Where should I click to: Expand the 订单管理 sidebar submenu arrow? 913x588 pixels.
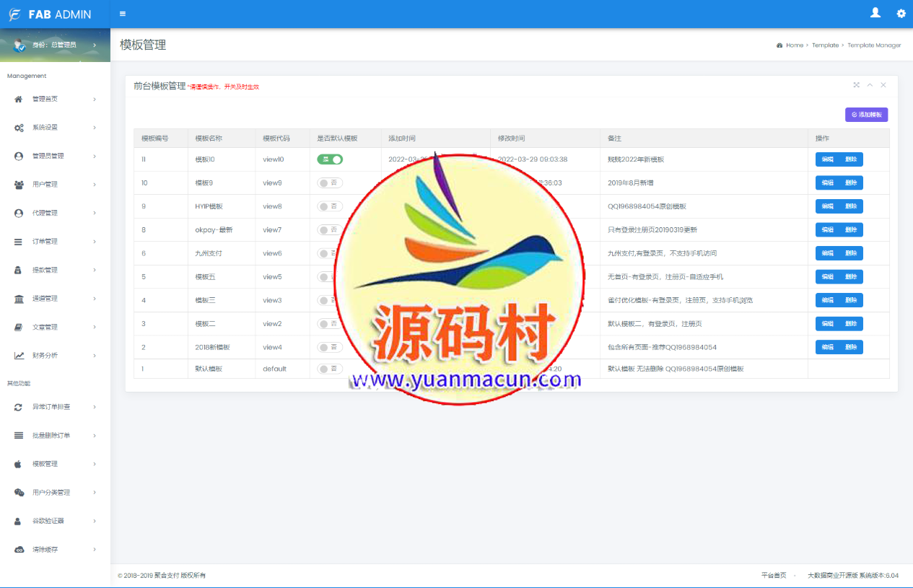(95, 242)
